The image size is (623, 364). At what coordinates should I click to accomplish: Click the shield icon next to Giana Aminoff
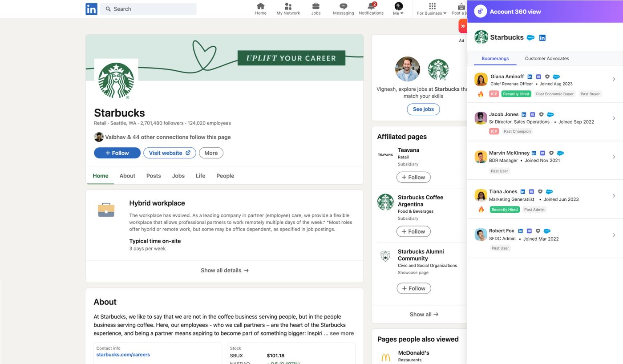[547, 77]
